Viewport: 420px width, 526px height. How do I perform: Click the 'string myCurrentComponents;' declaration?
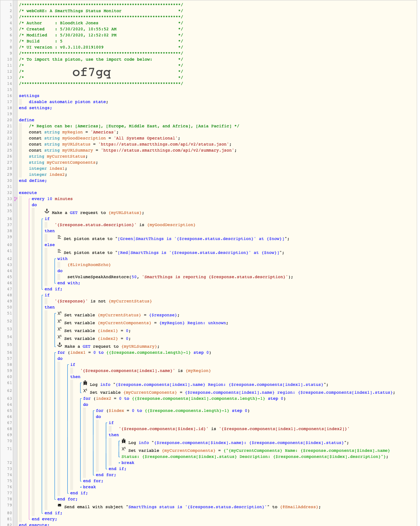[63, 163]
